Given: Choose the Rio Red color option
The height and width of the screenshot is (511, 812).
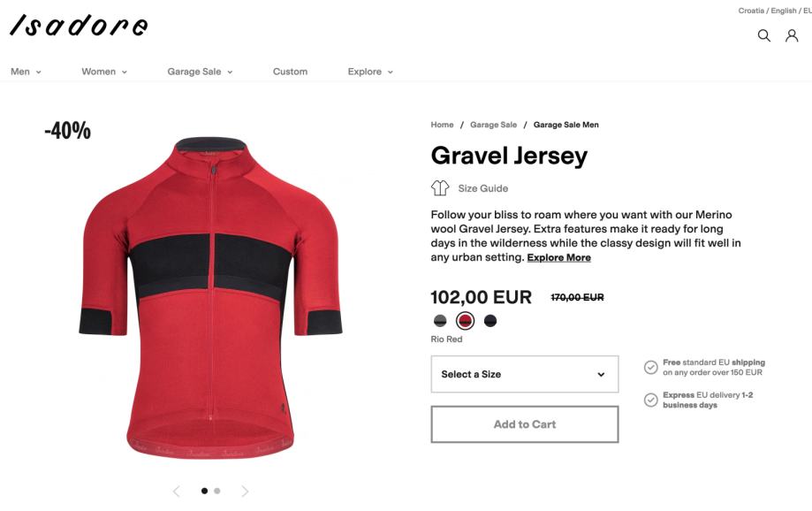Looking at the screenshot, I should [x=465, y=321].
